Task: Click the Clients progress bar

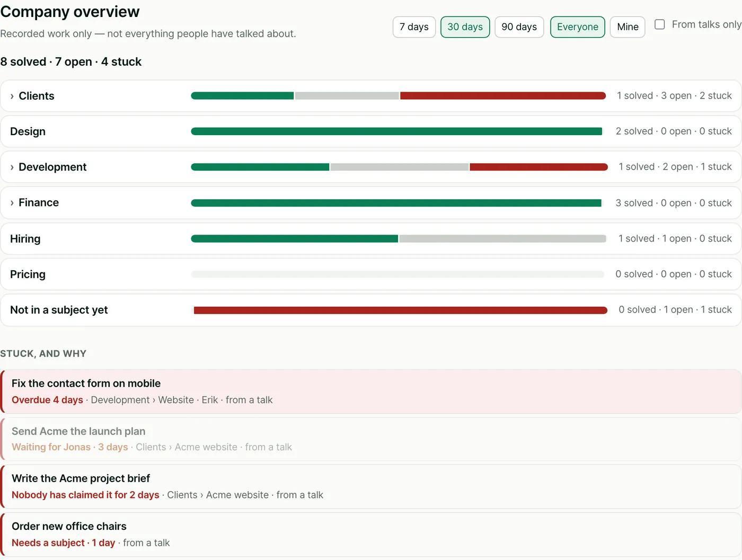Action: coord(399,96)
